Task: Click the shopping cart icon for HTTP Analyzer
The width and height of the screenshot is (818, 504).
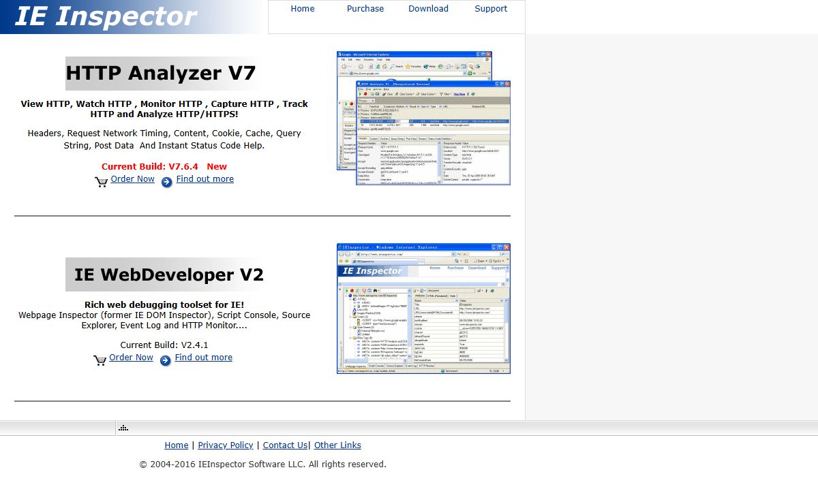Action: point(102,182)
